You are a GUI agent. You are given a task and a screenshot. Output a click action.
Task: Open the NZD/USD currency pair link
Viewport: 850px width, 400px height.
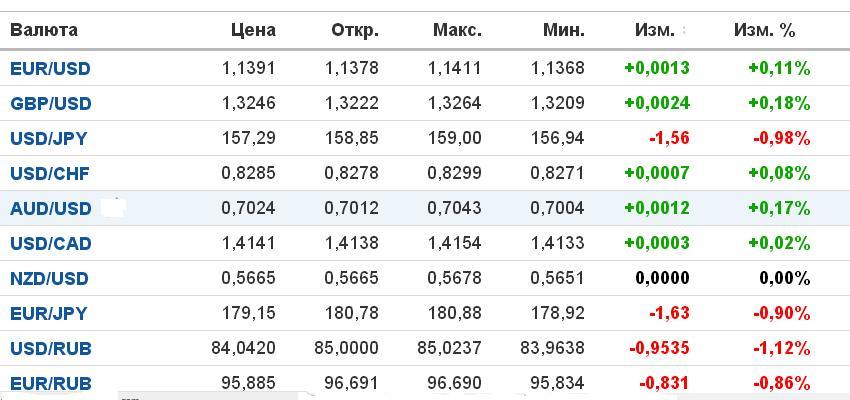point(49,279)
